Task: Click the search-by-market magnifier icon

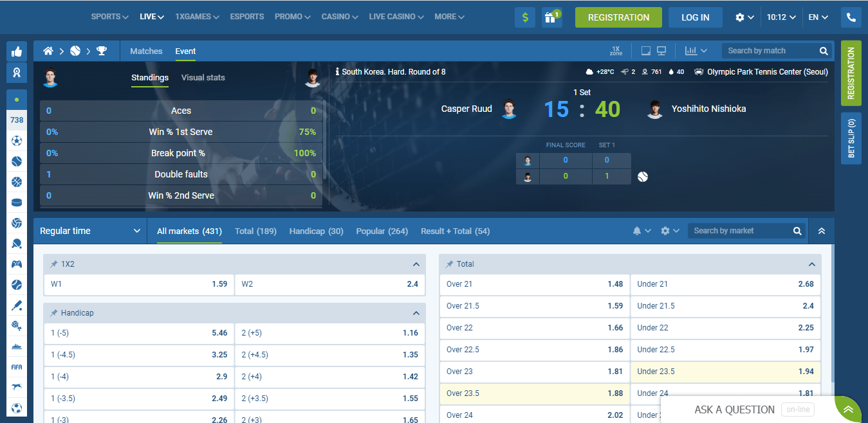Action: [x=797, y=231]
